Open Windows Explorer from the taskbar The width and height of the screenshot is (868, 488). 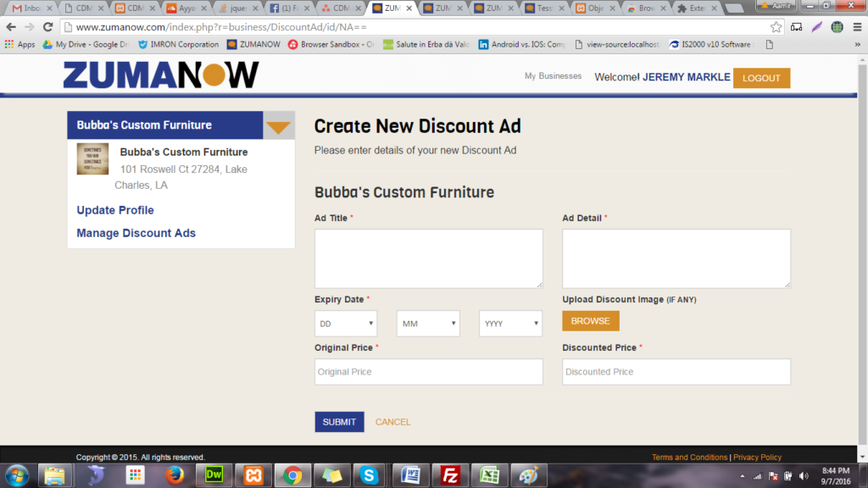pos(55,475)
